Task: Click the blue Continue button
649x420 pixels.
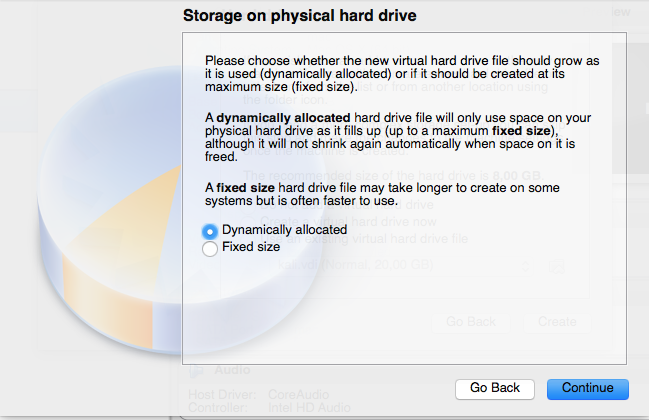Action: [x=588, y=389]
